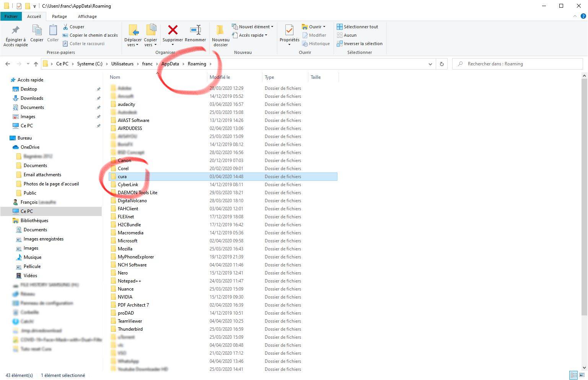Collapse the ribbon with the chevron
588x380 pixels.
pyautogui.click(x=575, y=16)
